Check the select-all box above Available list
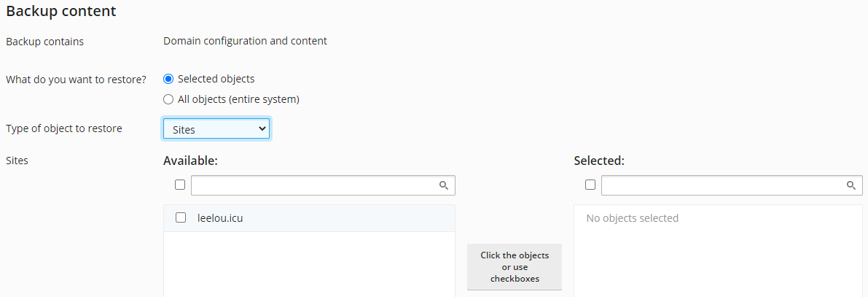The height and width of the screenshot is (297, 868). click(180, 185)
